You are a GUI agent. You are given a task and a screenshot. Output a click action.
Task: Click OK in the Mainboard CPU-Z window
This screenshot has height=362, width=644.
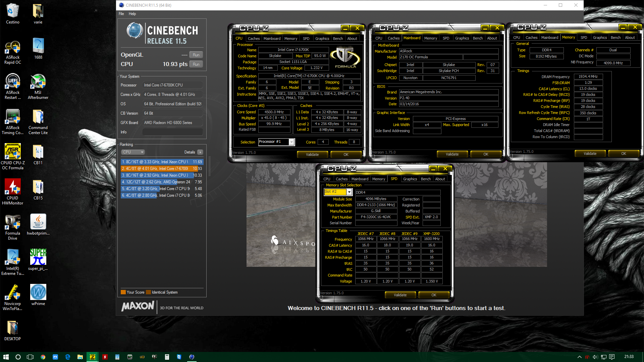486,154
